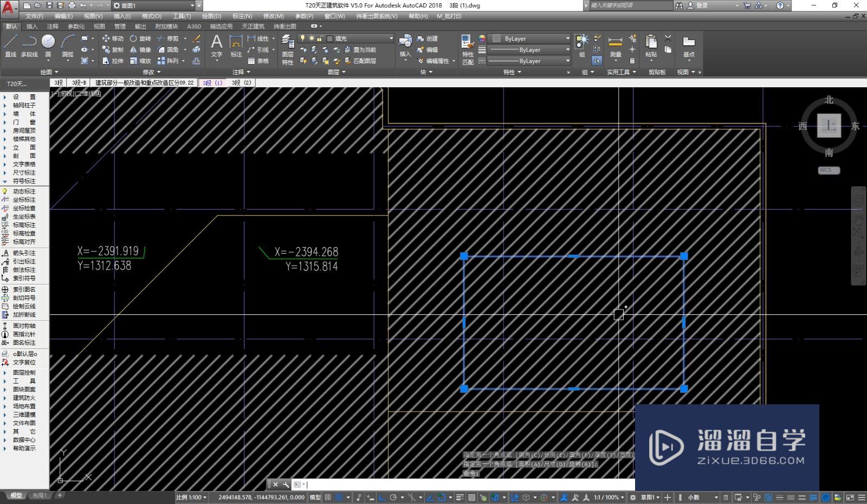The image size is (867, 504).
Task: Click the Measure (测量) tool
Action: (x=615, y=47)
